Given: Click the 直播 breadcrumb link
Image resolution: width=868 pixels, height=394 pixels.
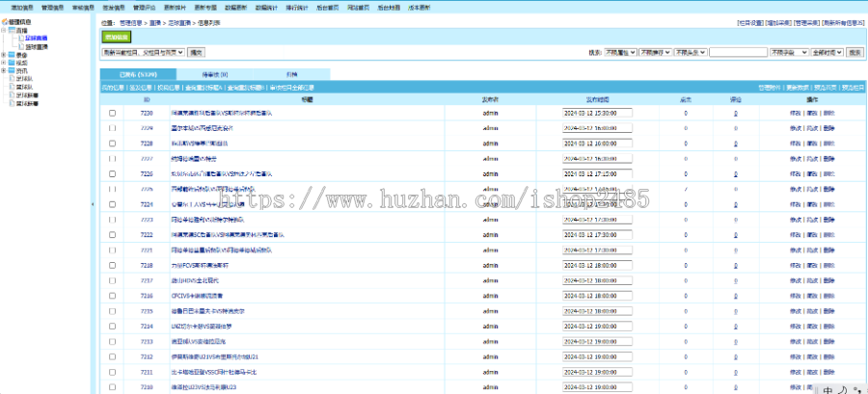Looking at the screenshot, I should coord(154,23).
